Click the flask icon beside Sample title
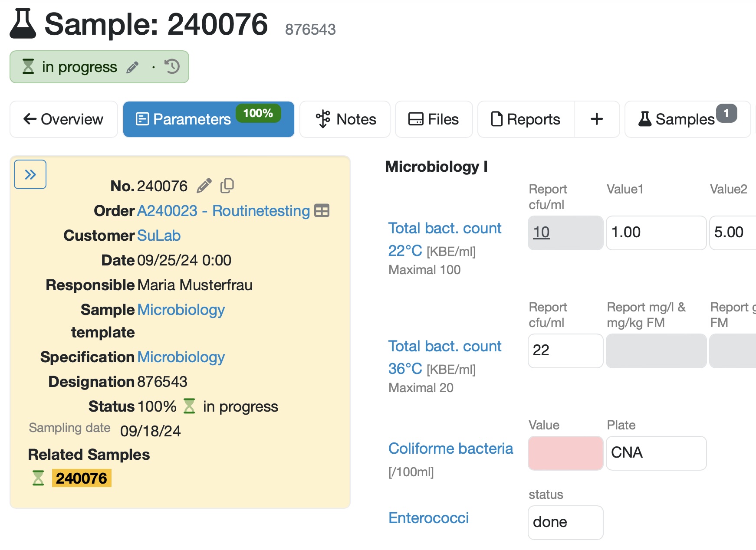Viewport: 756px width, 550px height. [23, 24]
